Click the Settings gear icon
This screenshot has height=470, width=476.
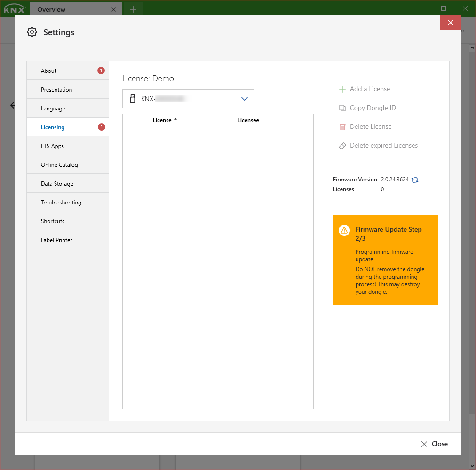click(x=32, y=32)
